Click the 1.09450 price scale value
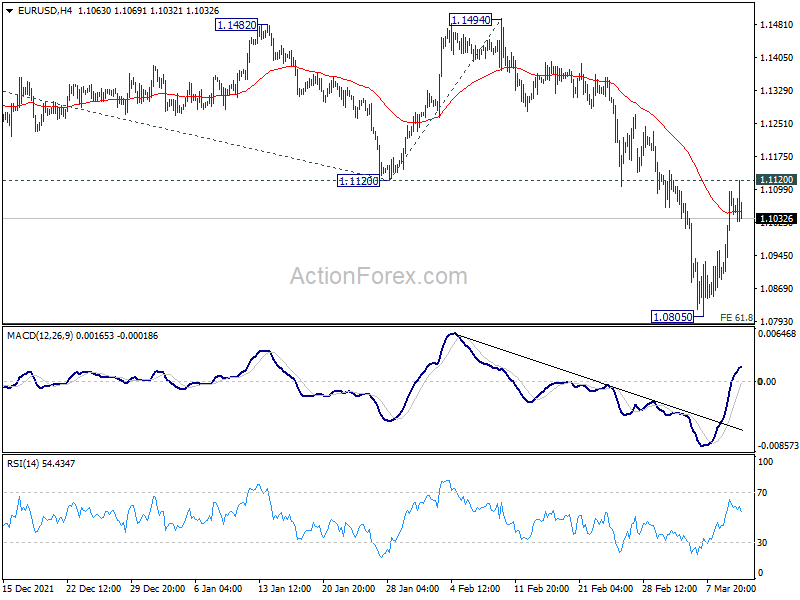 pos(777,256)
